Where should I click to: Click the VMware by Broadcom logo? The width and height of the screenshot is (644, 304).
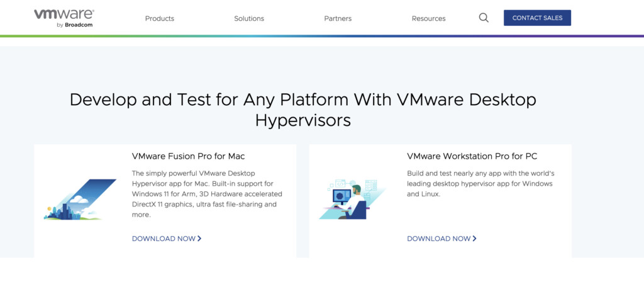click(64, 18)
